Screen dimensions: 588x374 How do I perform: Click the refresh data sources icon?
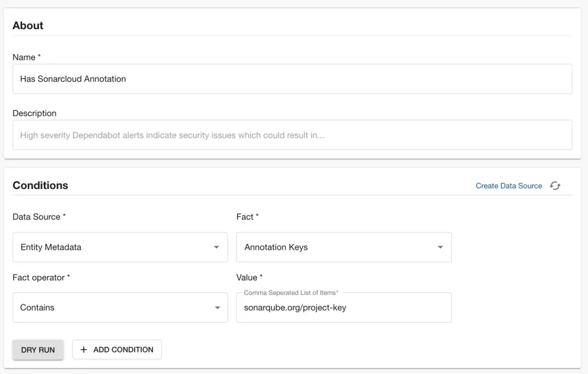coord(555,186)
